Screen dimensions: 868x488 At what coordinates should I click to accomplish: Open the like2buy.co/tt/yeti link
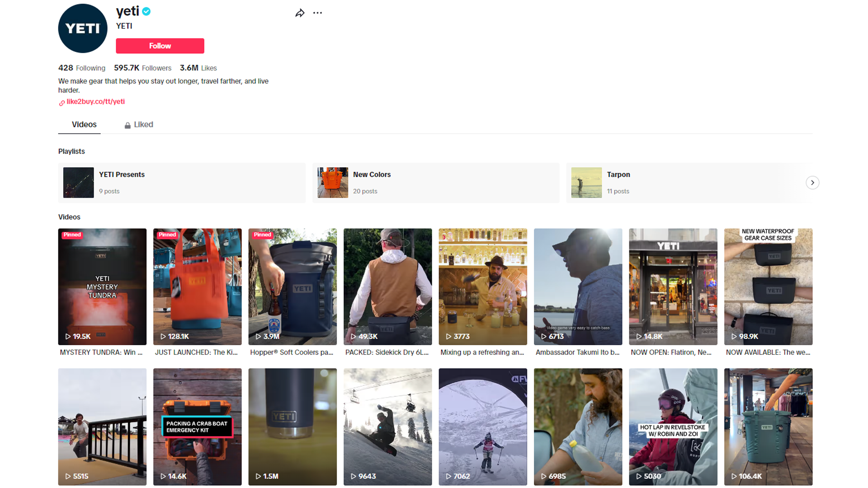tap(95, 102)
